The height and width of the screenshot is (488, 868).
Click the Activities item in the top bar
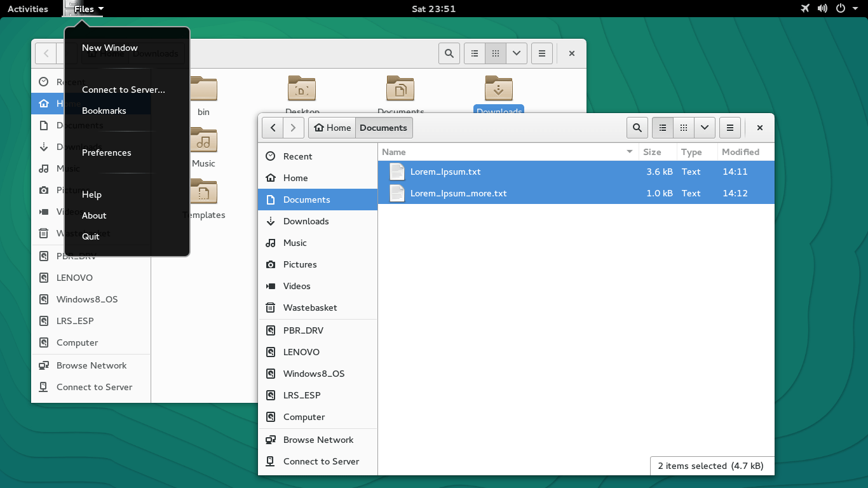pos(27,8)
